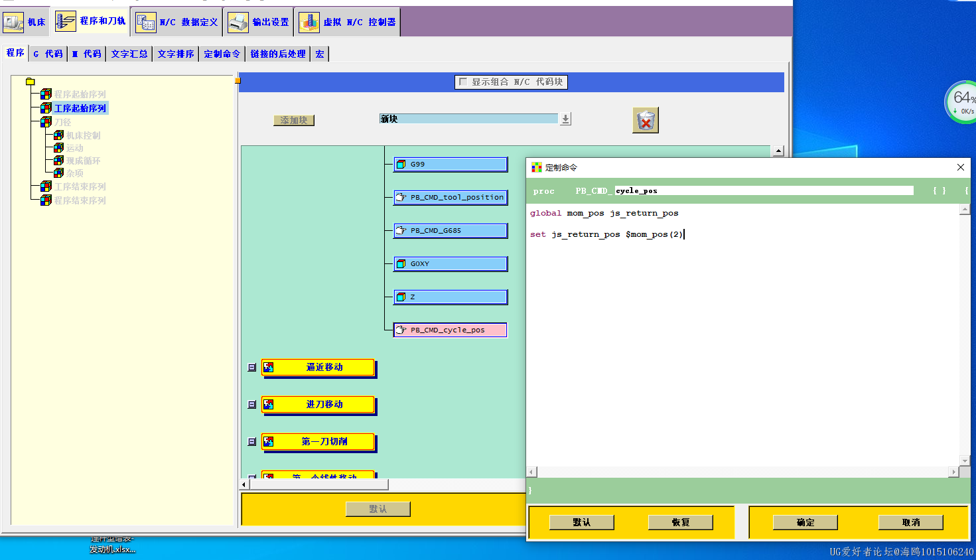The image size is (976, 560).
Task: Click 取消 in 定制命令 dialog
Action: pyautogui.click(x=911, y=523)
